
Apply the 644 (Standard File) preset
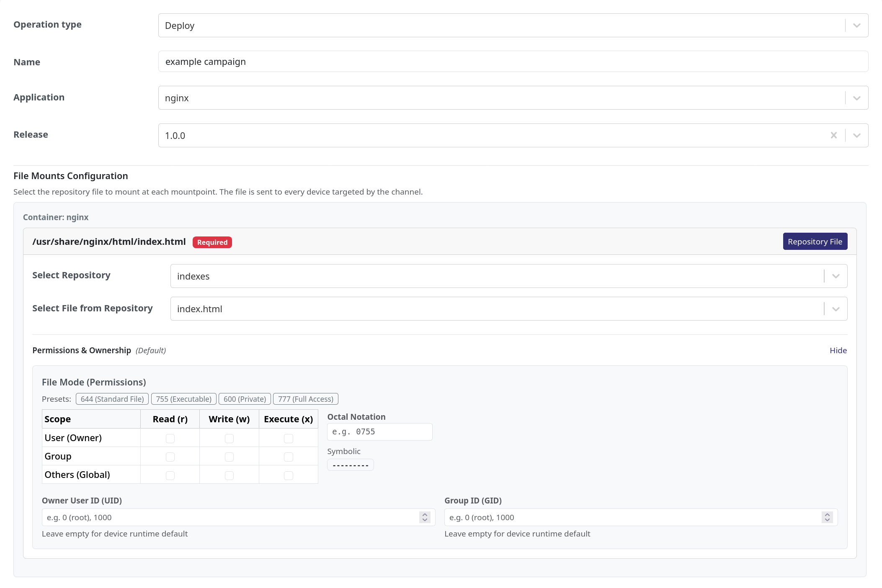(x=112, y=399)
